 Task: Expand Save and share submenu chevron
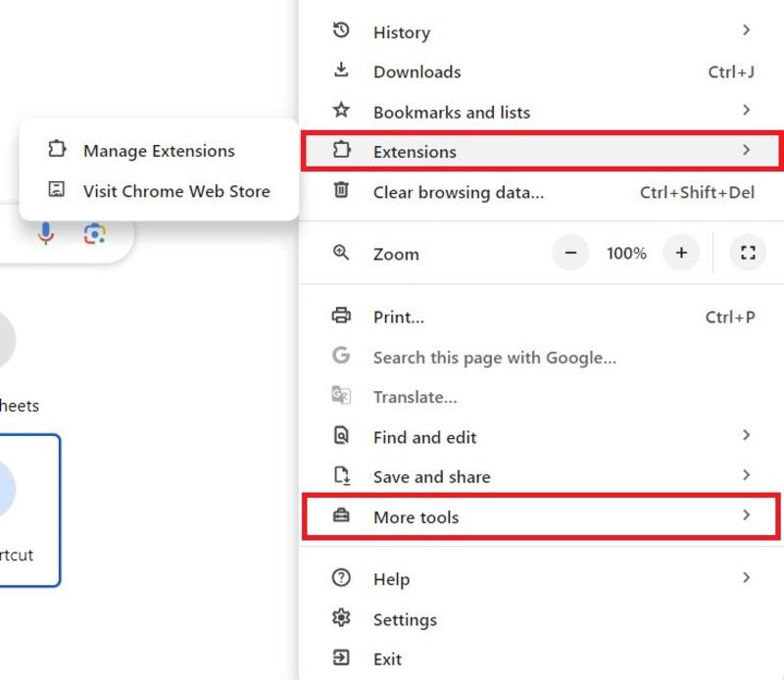point(746,474)
